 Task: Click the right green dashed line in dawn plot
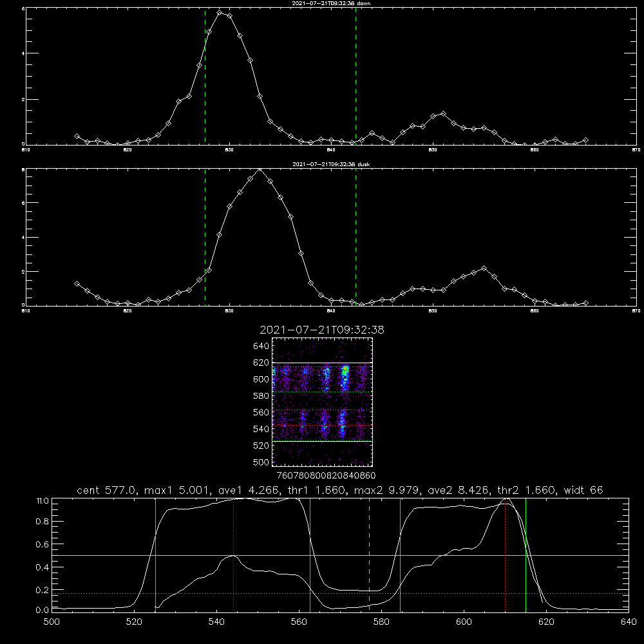click(355, 76)
